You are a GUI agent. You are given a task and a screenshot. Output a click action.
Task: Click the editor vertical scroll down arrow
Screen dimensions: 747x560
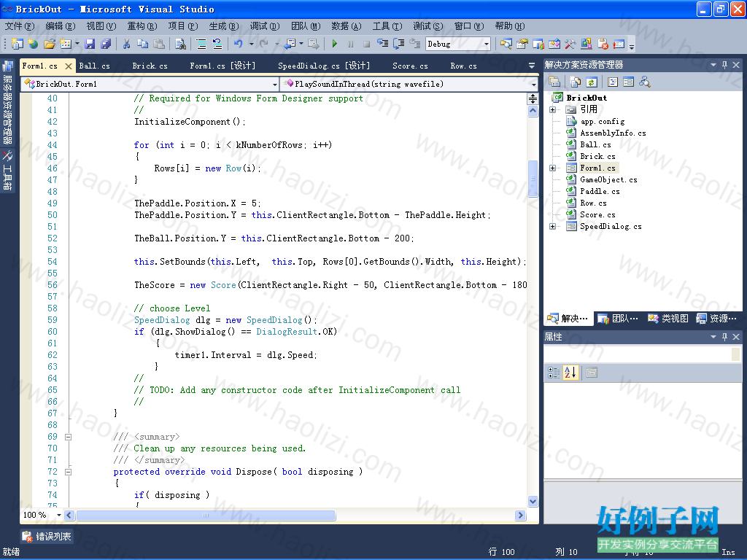tap(533, 501)
